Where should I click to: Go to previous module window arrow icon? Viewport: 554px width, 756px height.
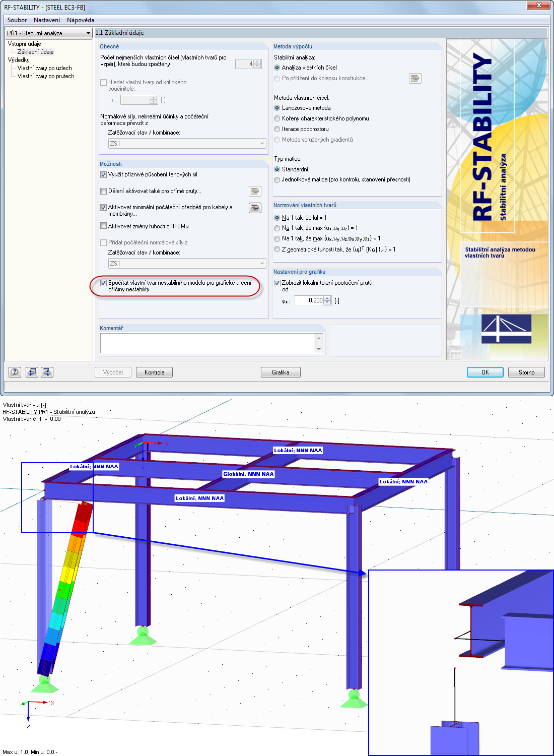pos(32,372)
